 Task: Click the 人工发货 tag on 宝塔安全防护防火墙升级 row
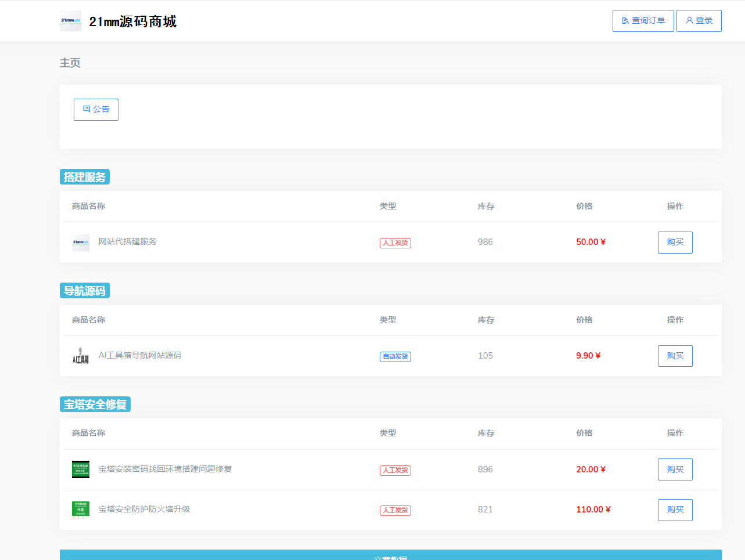[395, 510]
